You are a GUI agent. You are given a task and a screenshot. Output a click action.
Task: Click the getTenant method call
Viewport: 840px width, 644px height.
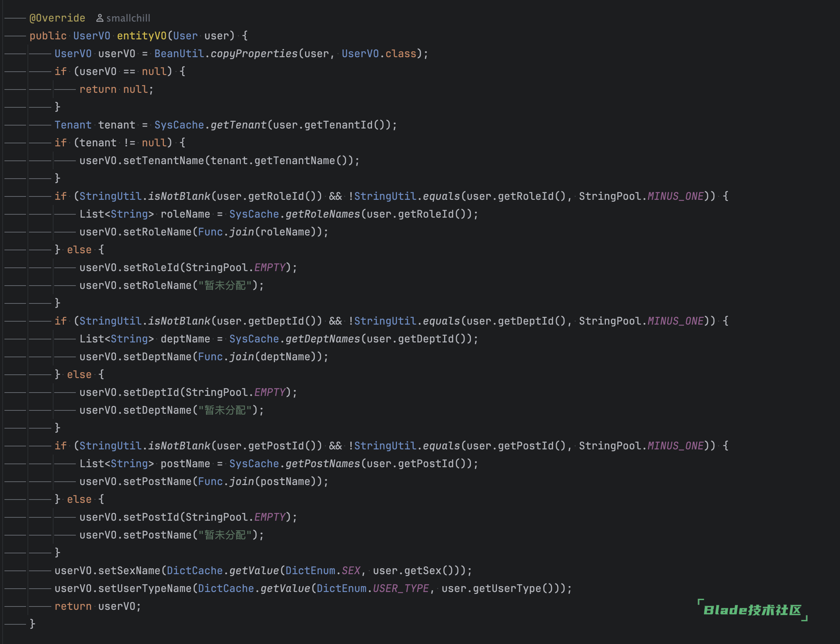[x=238, y=125]
